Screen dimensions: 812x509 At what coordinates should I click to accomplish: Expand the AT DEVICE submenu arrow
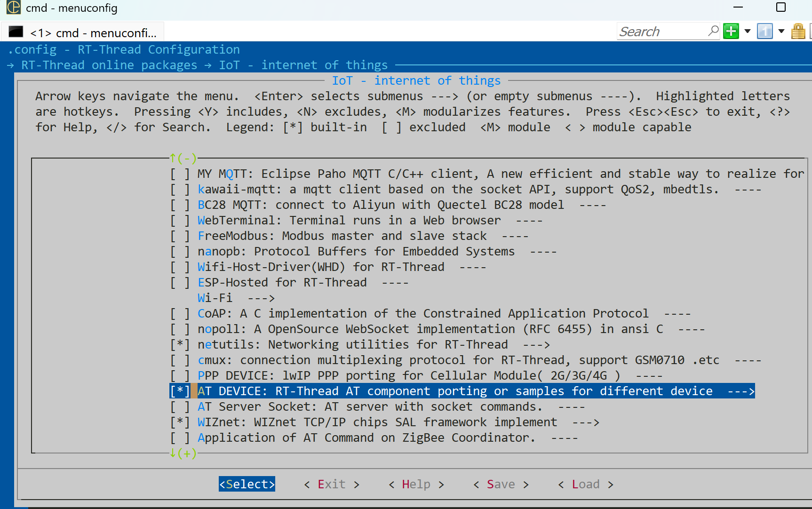(741, 391)
